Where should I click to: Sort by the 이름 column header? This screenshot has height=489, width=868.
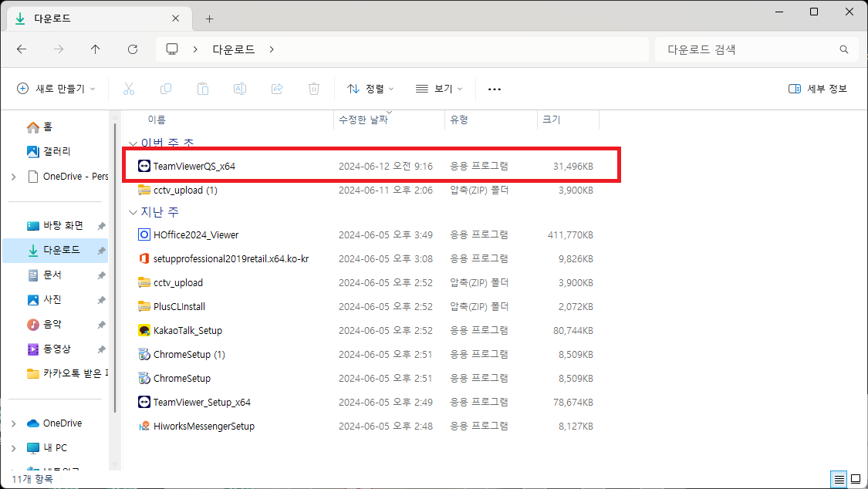[157, 120]
